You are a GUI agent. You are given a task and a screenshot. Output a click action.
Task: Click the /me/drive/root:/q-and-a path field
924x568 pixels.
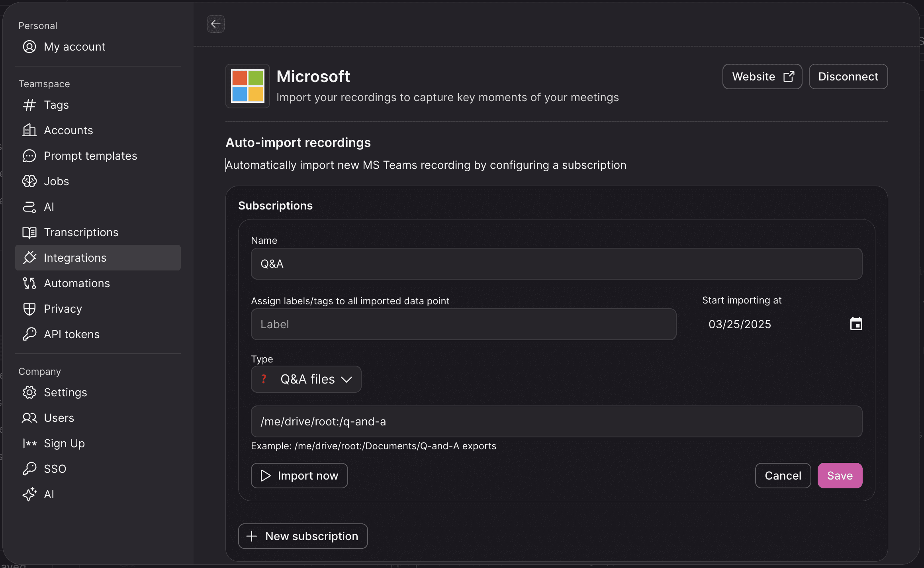[556, 421]
